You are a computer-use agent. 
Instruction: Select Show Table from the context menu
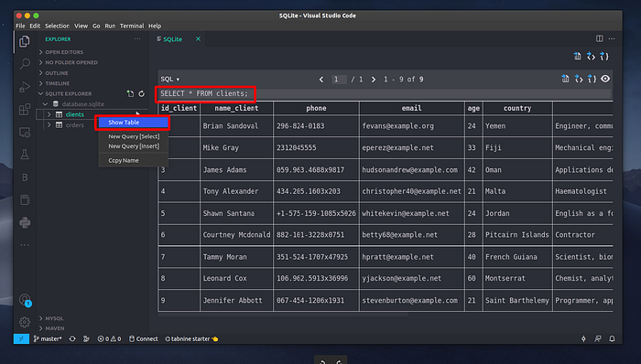tap(133, 123)
